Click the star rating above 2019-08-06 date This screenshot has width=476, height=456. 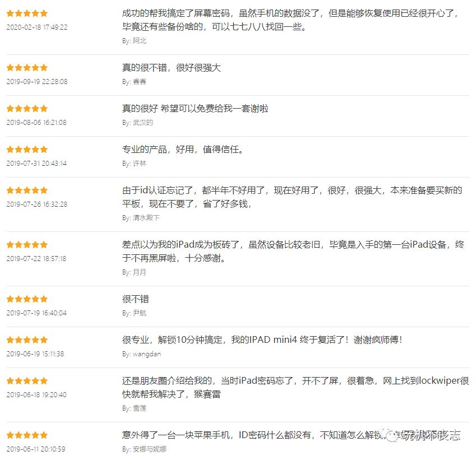[x=27, y=109]
